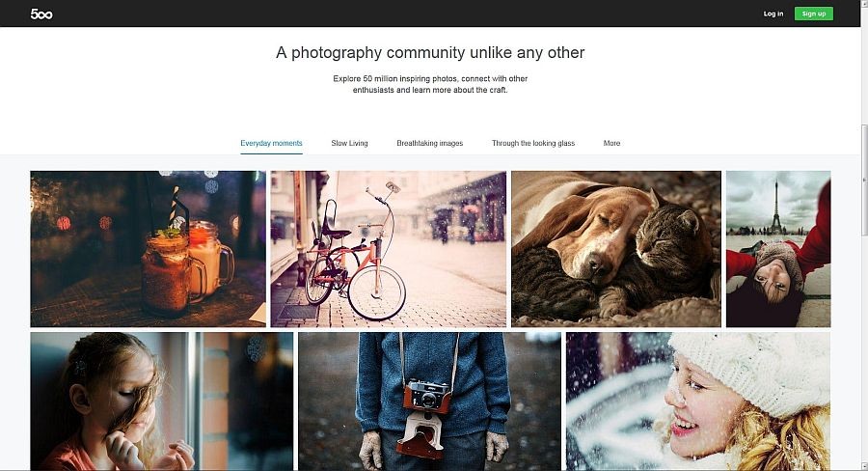Image resolution: width=868 pixels, height=471 pixels.
Task: Open the mason jar drinks photo
Action: coord(148,249)
